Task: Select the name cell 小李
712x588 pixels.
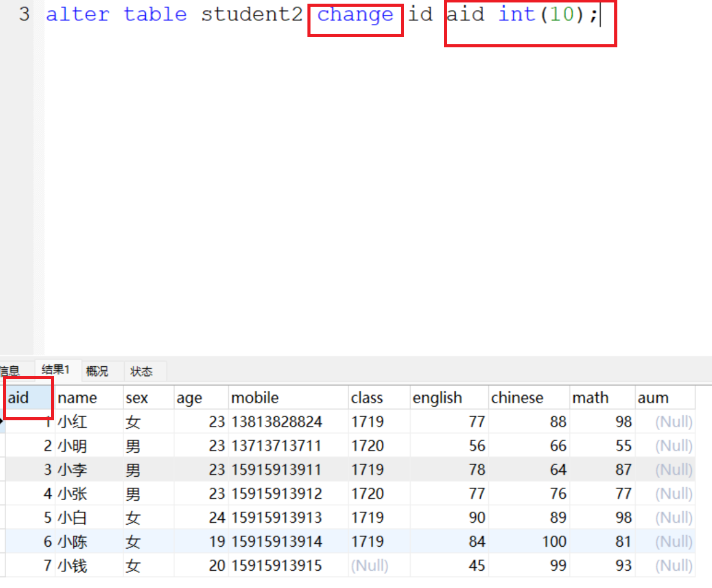Action: tap(89, 469)
